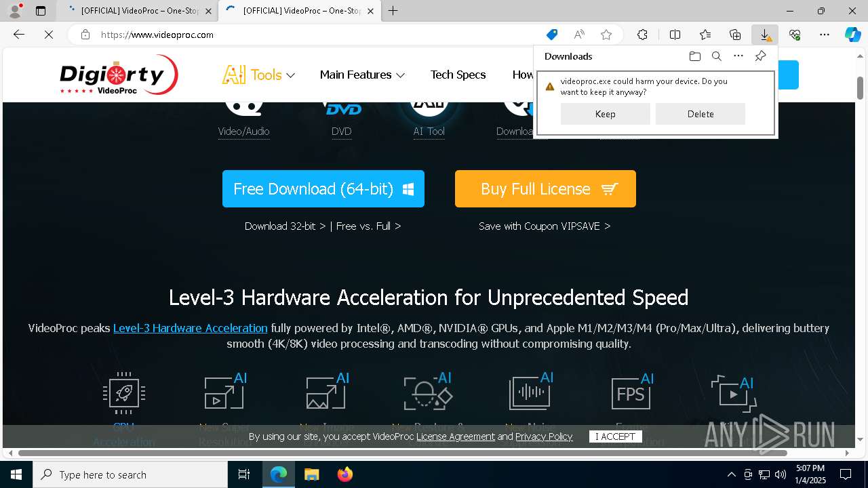868x488 pixels.
Task: Expand the AI Tools dropdown menu
Action: coord(258,75)
